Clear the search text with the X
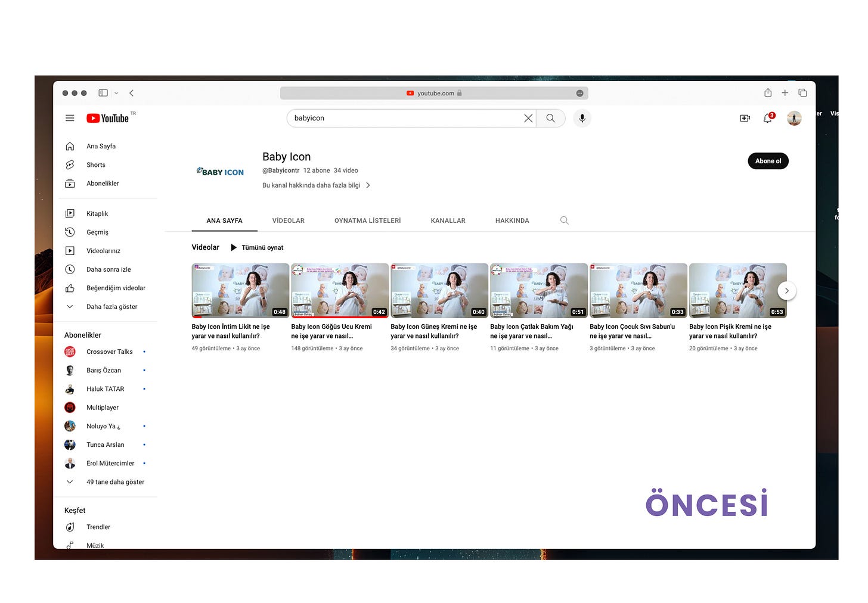Screen dimensions: 868x603 528,118
